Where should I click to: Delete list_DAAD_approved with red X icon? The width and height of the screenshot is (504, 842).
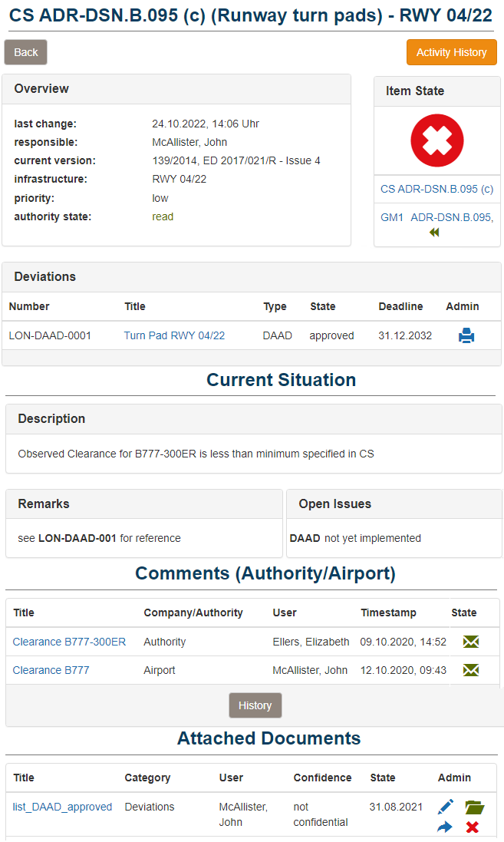[473, 827]
